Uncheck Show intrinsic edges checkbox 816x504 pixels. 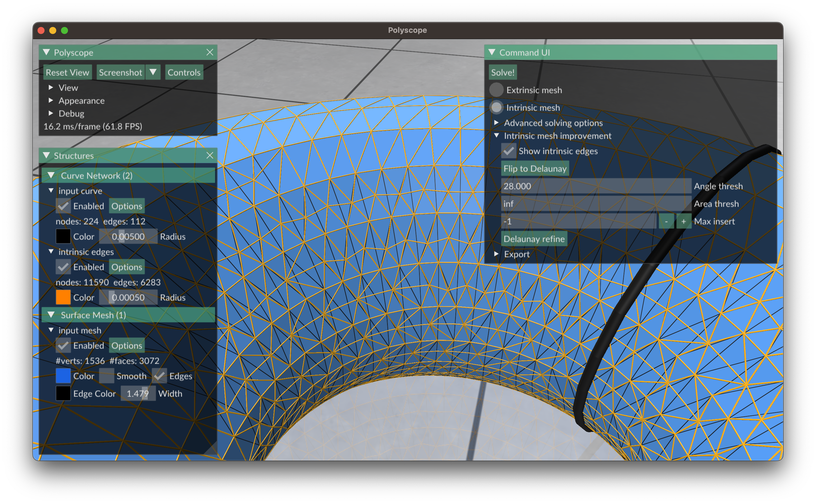coord(509,151)
